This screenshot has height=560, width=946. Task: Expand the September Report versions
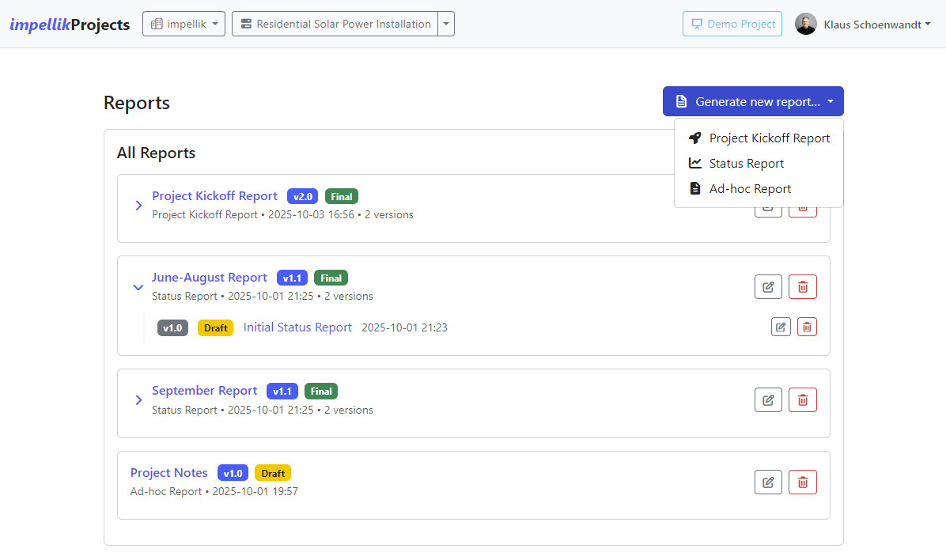point(138,400)
